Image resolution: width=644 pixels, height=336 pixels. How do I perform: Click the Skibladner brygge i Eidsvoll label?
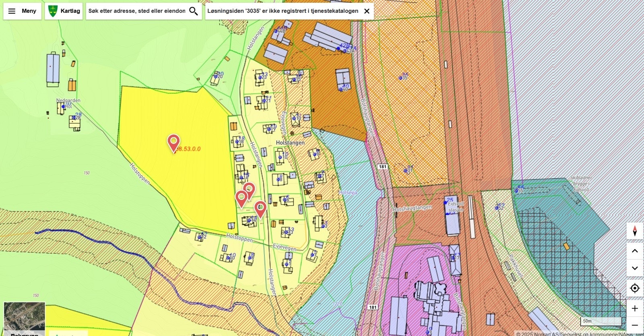pyautogui.click(x=581, y=183)
